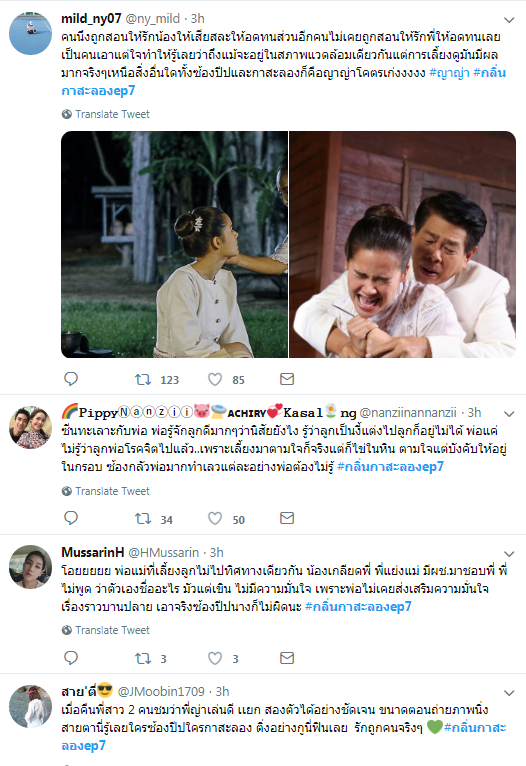
Task: Retweet the mild_ny07 tweet with 123 retweets
Action: (x=143, y=379)
